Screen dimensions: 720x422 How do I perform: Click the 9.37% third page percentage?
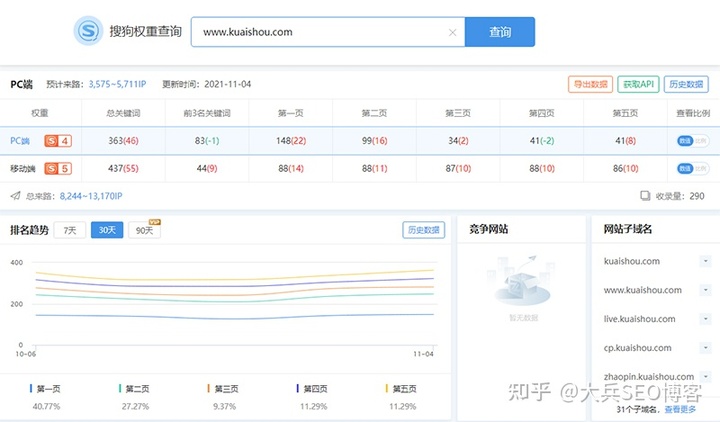pyautogui.click(x=224, y=406)
